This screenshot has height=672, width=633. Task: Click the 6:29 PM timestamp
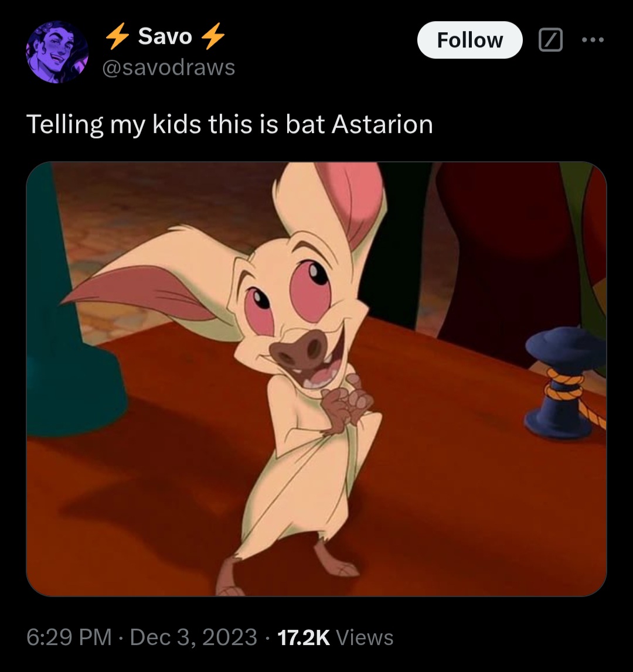[x=69, y=637]
